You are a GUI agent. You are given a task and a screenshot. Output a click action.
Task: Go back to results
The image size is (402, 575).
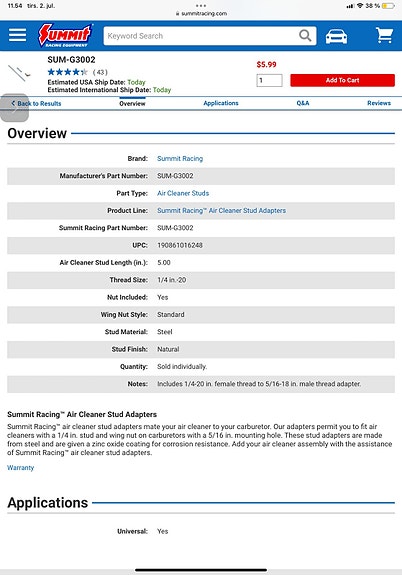coord(36,103)
